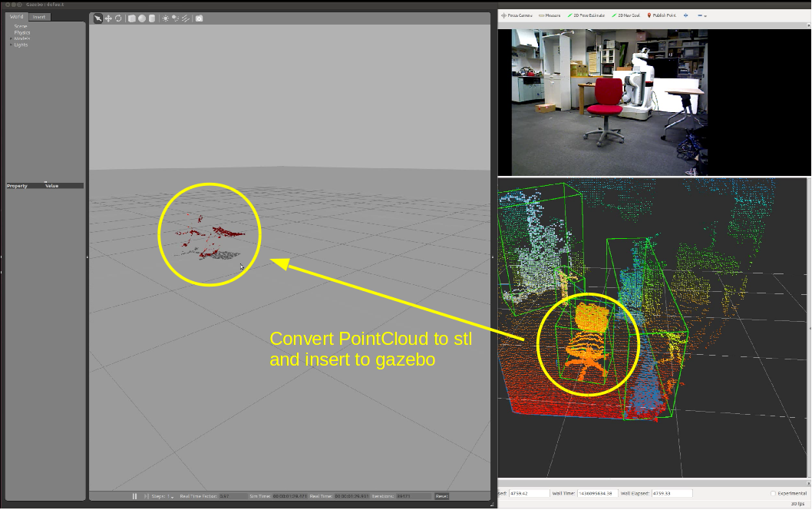812x510 pixels.
Task: Insert a sphere shape in Gazebo
Action: (142, 18)
